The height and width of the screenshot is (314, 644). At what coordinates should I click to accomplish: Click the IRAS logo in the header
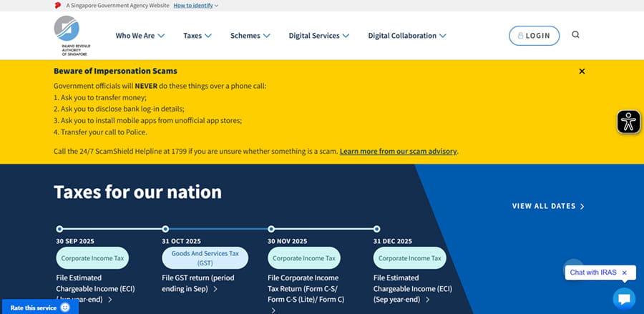pos(67,35)
